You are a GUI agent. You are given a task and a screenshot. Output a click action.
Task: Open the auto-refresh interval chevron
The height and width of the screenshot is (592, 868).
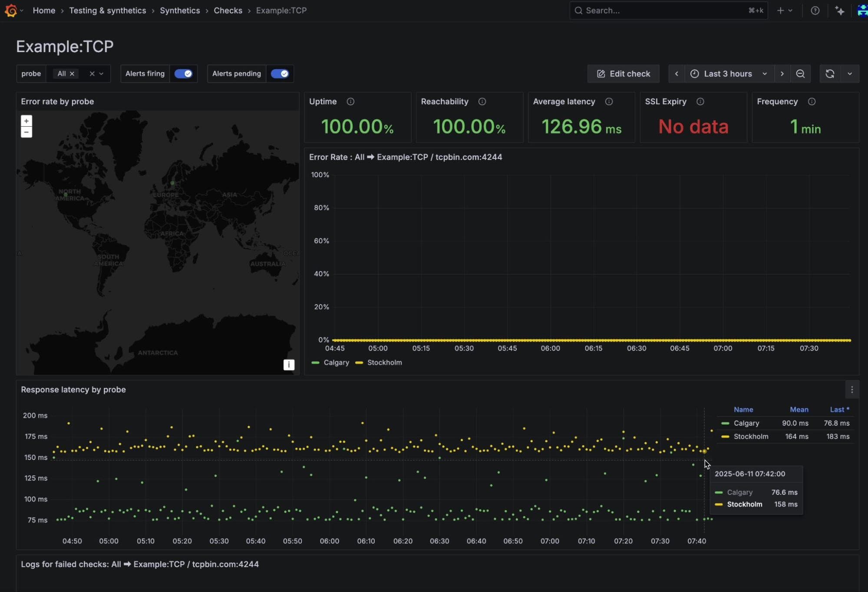850,74
